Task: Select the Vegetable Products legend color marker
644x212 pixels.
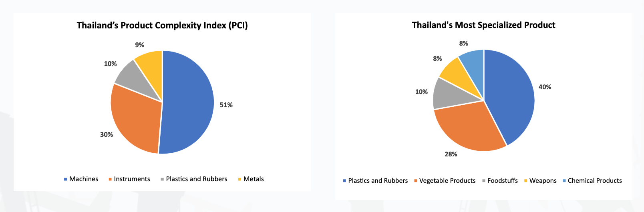Action: click(416, 181)
